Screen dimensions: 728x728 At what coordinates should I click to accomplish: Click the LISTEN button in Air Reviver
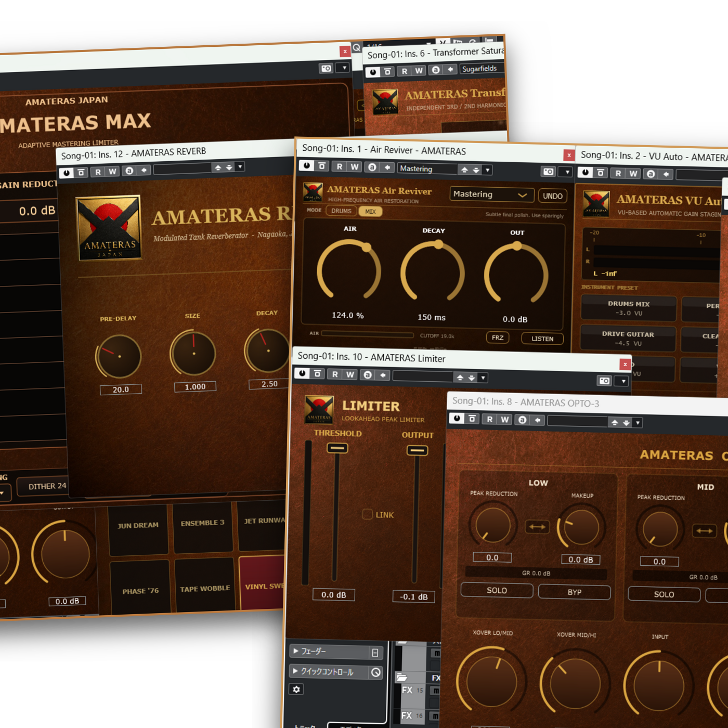pos(542,339)
